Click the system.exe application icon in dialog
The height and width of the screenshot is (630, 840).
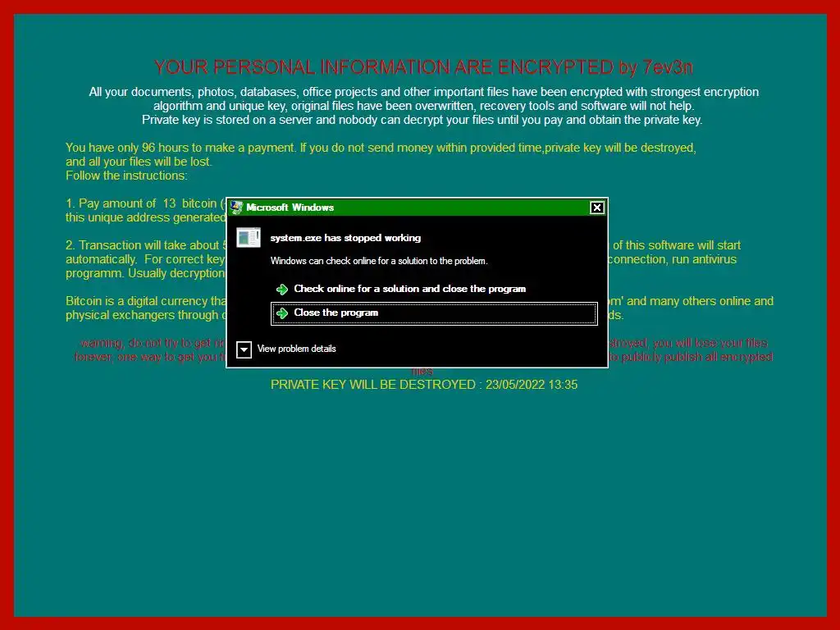249,238
